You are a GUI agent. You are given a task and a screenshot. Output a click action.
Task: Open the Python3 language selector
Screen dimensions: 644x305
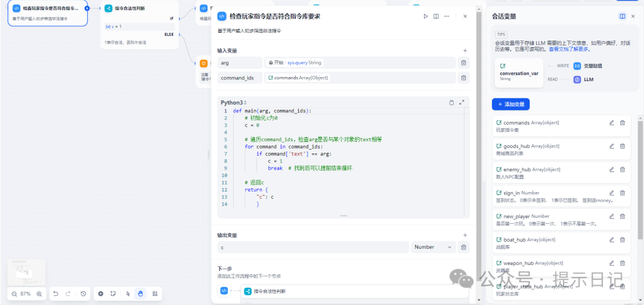[233, 103]
